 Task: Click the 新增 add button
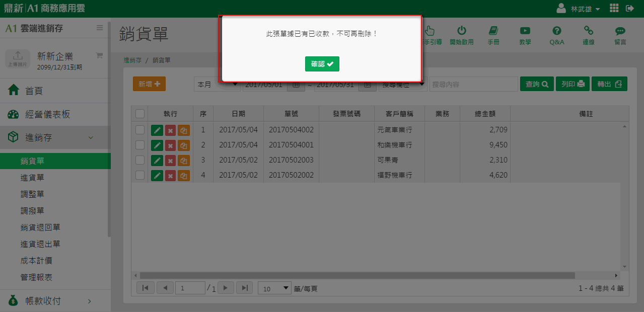click(149, 84)
